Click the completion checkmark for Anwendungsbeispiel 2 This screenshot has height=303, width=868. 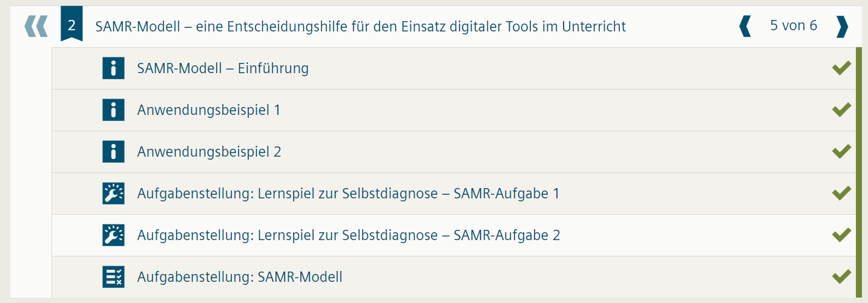click(841, 152)
